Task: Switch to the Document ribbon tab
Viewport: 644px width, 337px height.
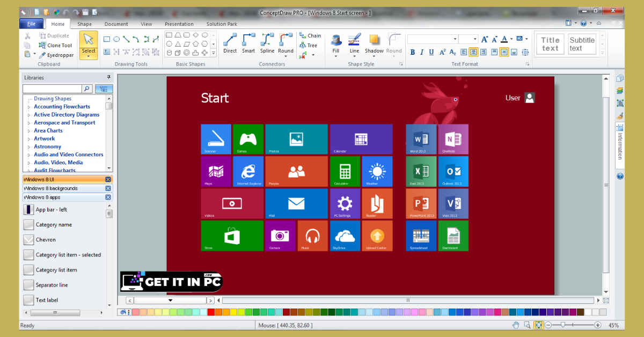Action: (116, 24)
